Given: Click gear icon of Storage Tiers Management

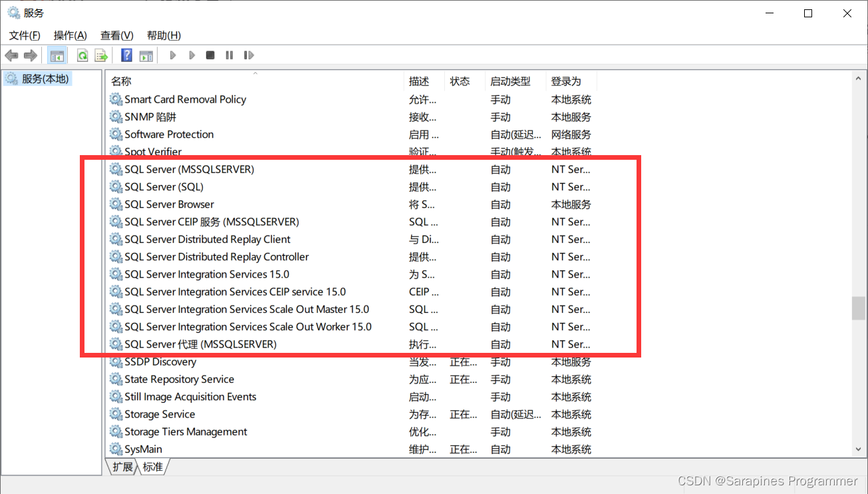Looking at the screenshot, I should [x=116, y=432].
